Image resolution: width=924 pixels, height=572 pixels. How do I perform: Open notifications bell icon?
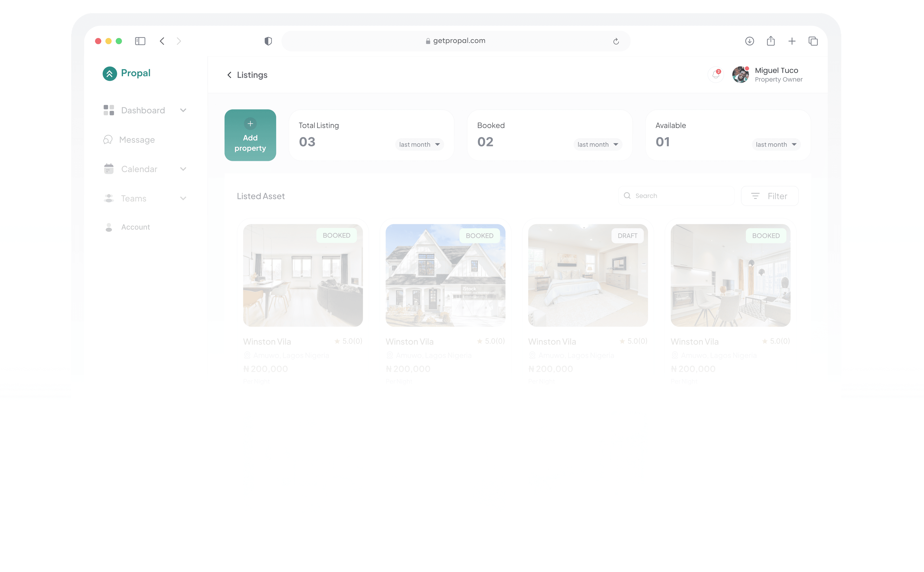click(x=716, y=75)
